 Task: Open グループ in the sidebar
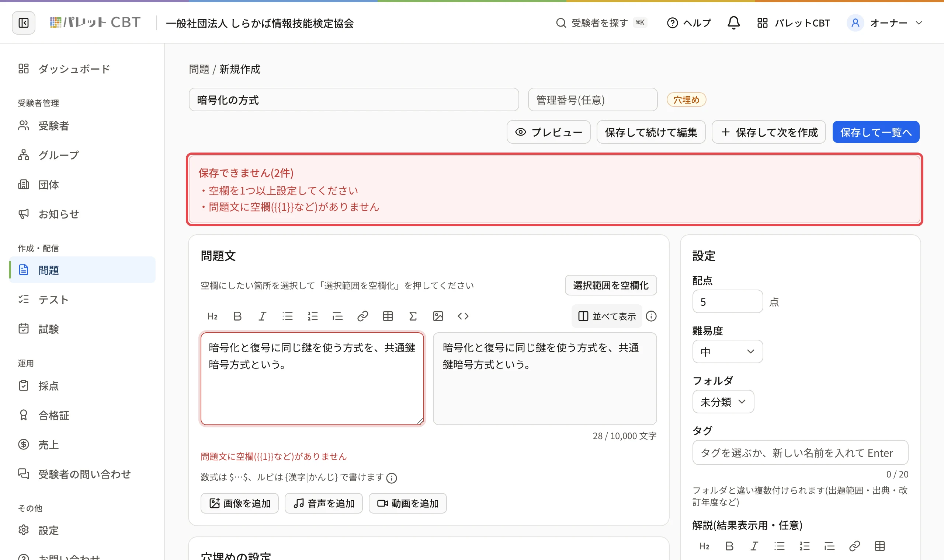click(x=82, y=155)
